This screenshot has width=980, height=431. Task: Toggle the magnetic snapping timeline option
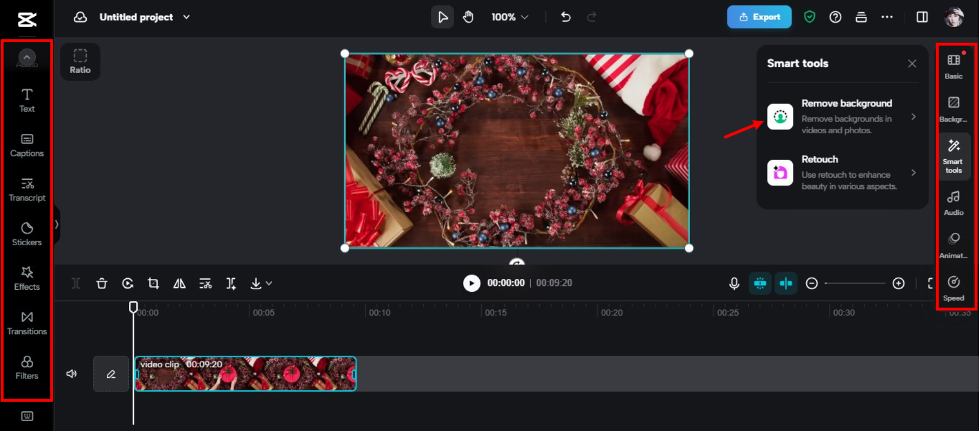[760, 283]
